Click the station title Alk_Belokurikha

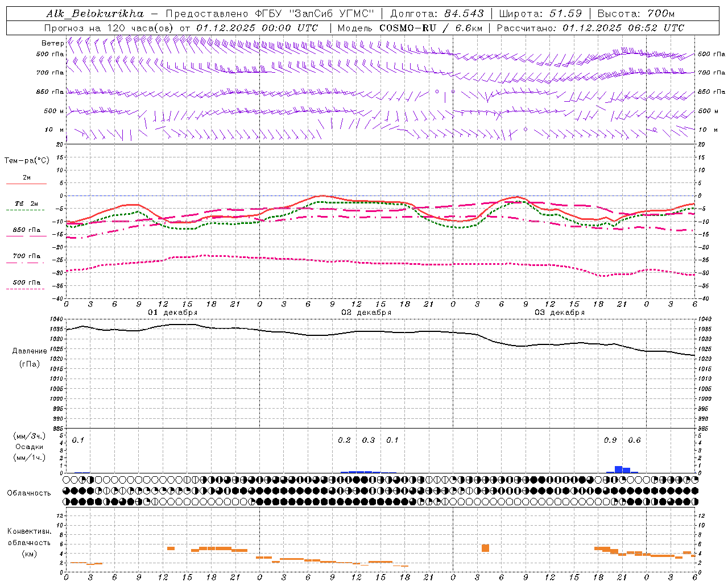click(x=95, y=14)
